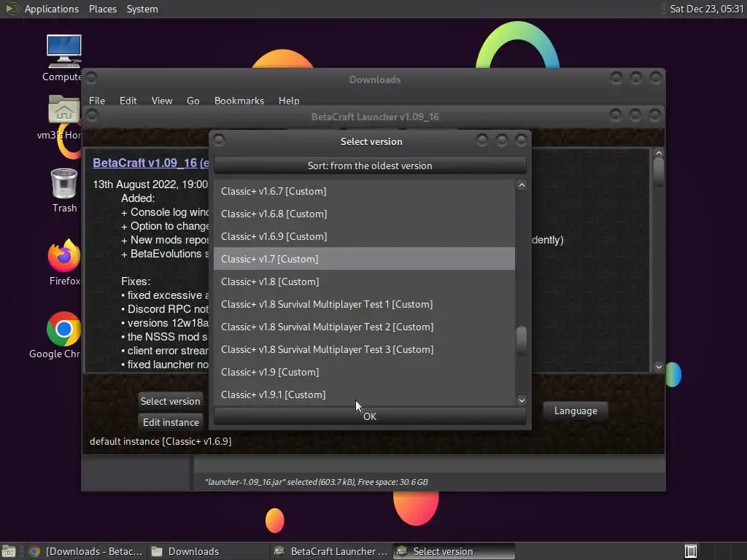747x560 pixels.
Task: Open File menu in Downloads window
Action: [97, 101]
